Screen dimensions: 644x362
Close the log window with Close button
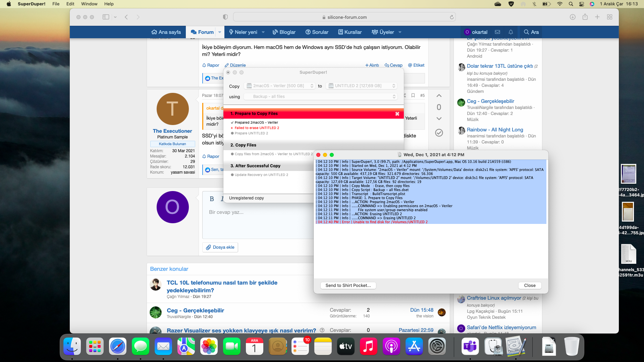pyautogui.click(x=530, y=286)
